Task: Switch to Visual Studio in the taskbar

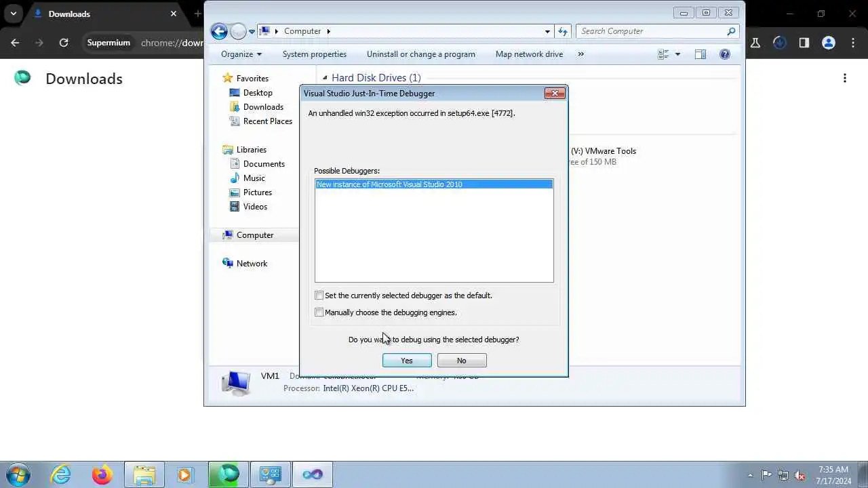Action: 313,474
